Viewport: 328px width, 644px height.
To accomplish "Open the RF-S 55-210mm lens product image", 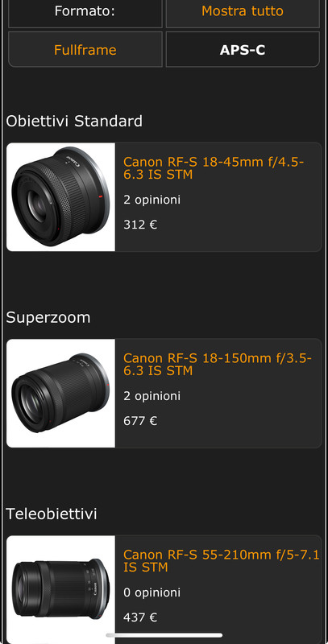I will pos(60,589).
